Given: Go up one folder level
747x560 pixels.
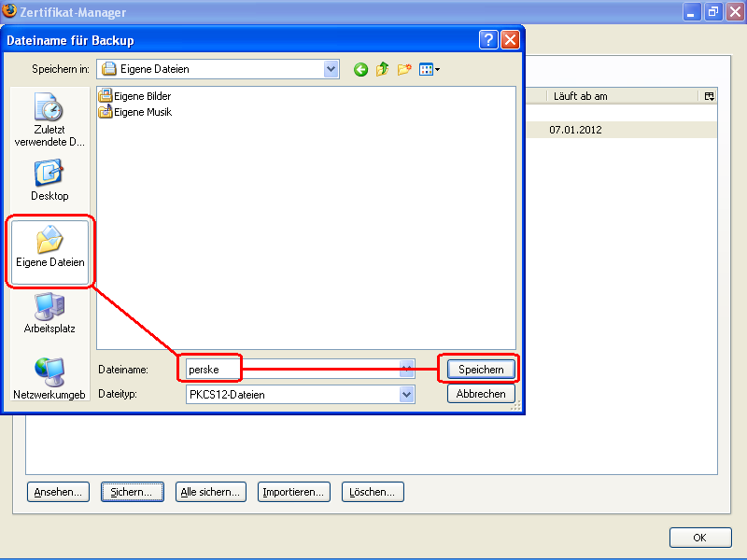Looking at the screenshot, I should click(x=382, y=69).
